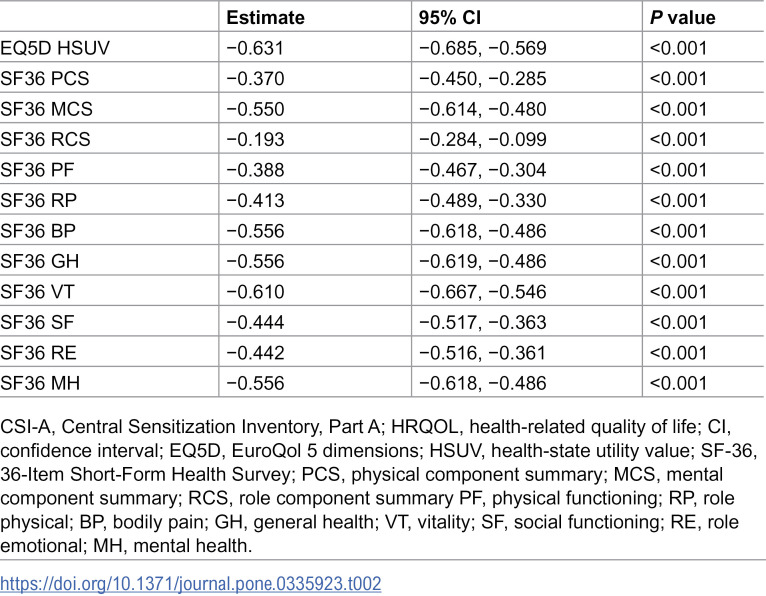
Task: Select the SF36 BP row label
Action: [x=38, y=231]
